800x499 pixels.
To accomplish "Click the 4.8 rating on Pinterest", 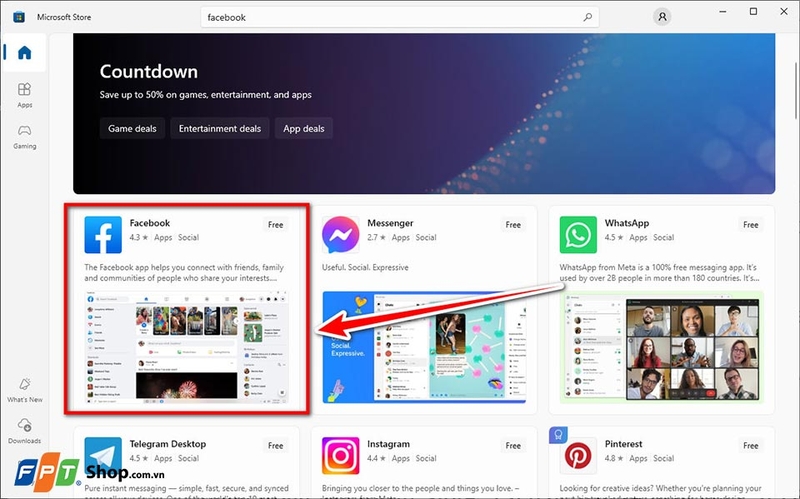I will [614, 458].
